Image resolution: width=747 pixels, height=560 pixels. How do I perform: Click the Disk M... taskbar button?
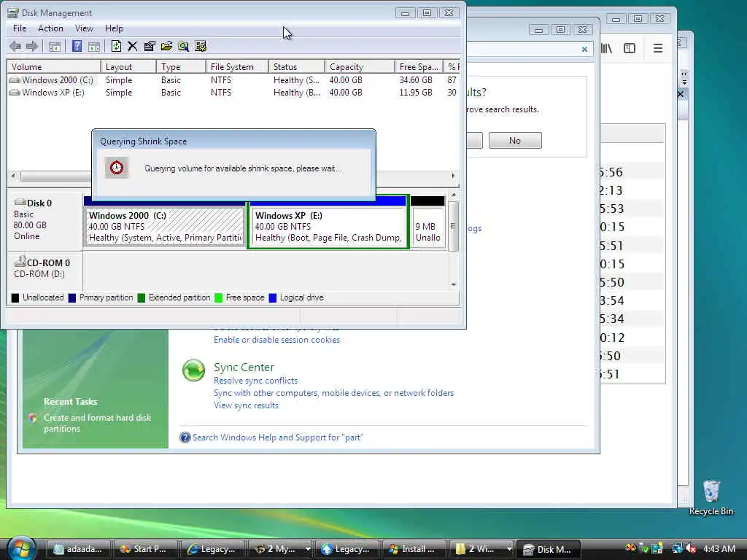549,549
